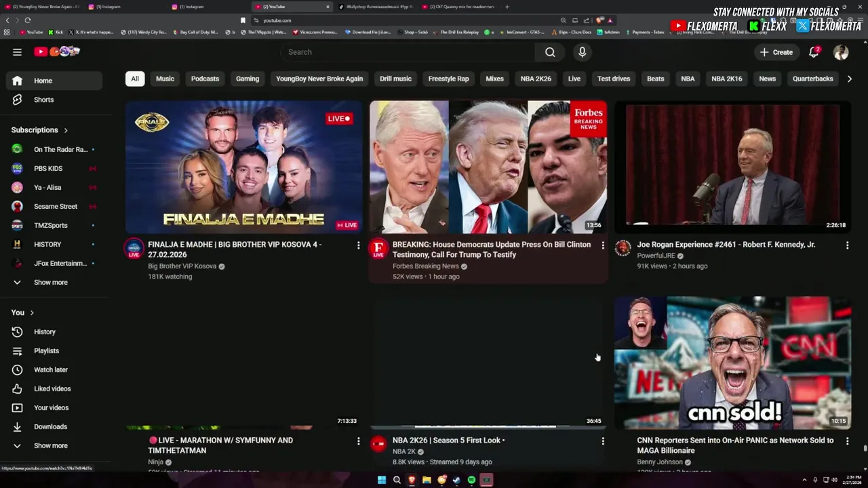Open watch History in the sidebar
868x488 pixels.
coord(54,331)
